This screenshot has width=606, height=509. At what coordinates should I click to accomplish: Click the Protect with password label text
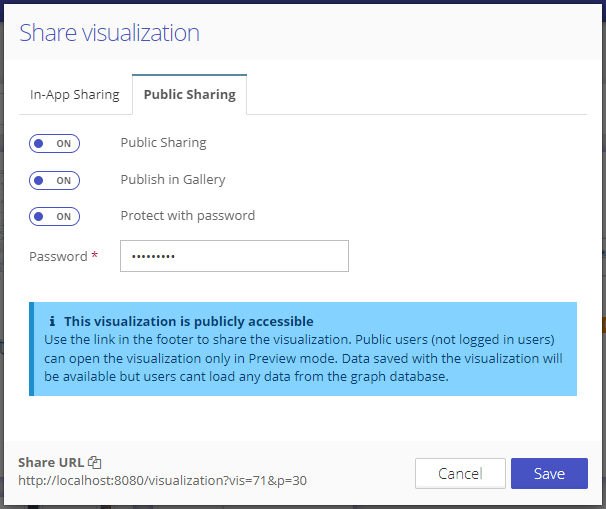coord(187,216)
